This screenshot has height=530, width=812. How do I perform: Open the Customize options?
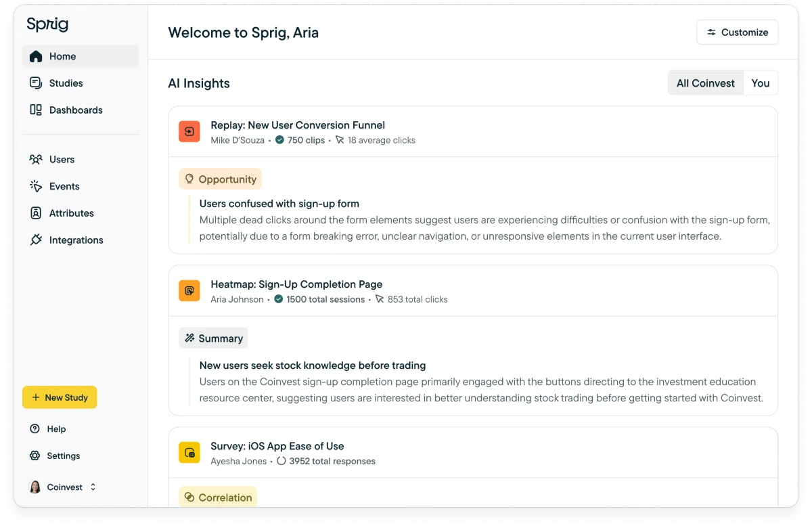(x=737, y=32)
